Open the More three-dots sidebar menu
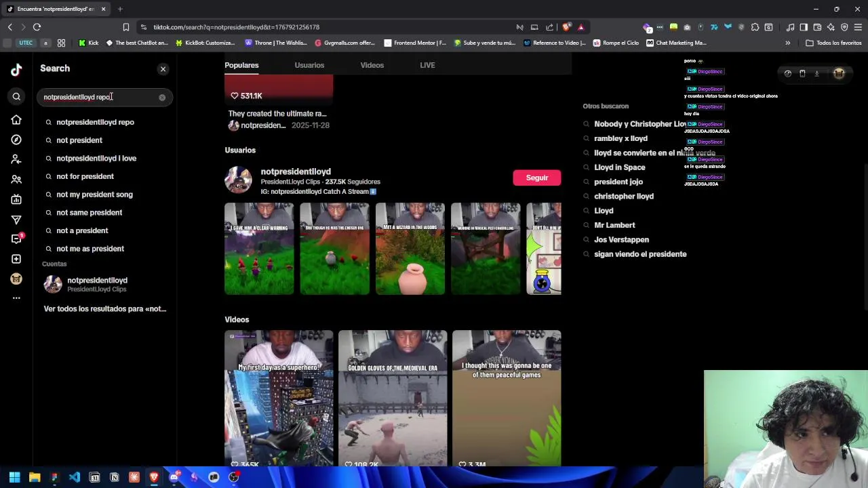This screenshot has height=488, width=868. [x=16, y=298]
